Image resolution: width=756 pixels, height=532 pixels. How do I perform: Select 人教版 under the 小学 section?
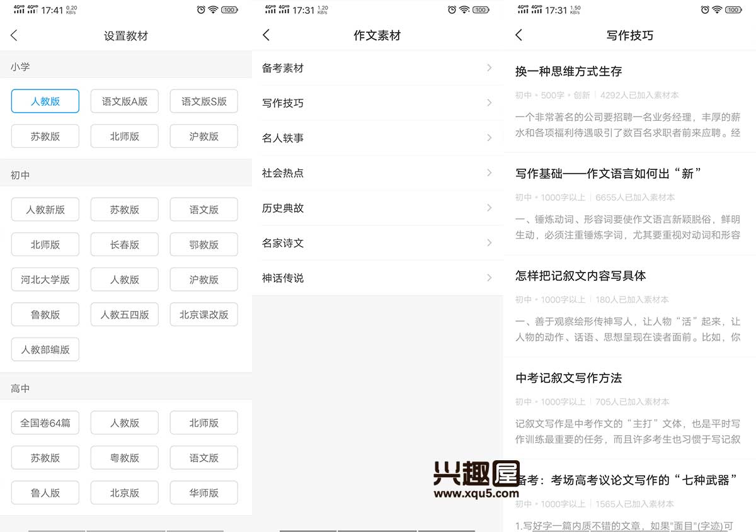(45, 101)
